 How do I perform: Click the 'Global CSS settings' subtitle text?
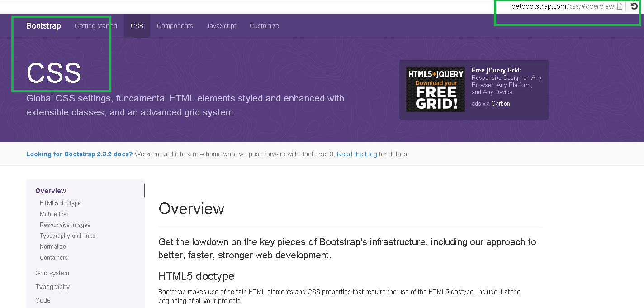tap(185, 105)
